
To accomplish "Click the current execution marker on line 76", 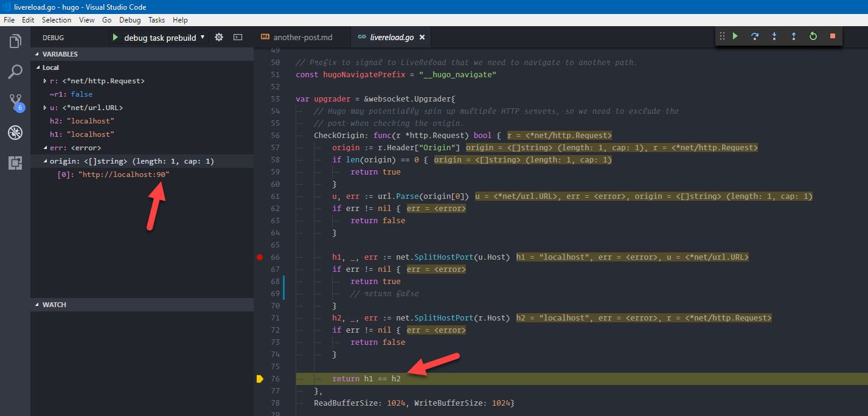I will (x=260, y=379).
